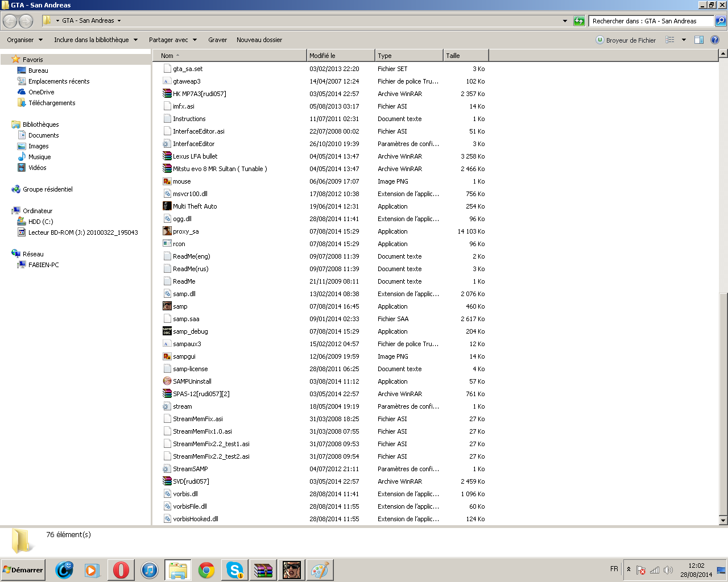The width and height of the screenshot is (728, 582).
Task: Click the vertical scrollbar up arrow
Action: [723, 54]
